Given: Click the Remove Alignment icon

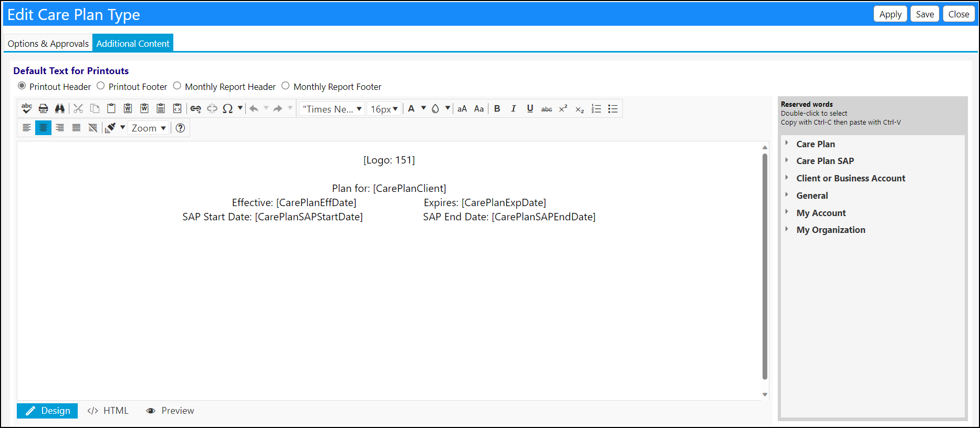Looking at the screenshot, I should click(93, 128).
